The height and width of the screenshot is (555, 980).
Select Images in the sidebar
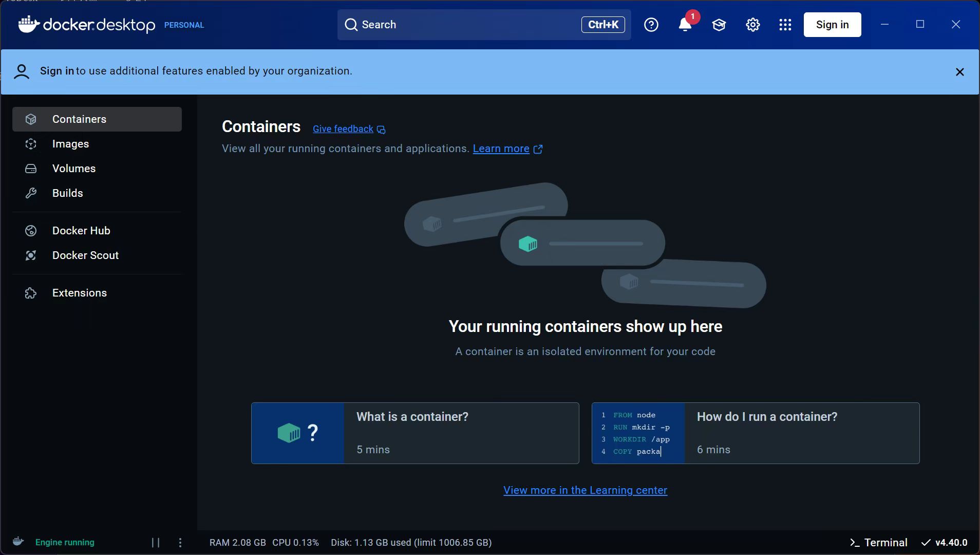coord(97,144)
